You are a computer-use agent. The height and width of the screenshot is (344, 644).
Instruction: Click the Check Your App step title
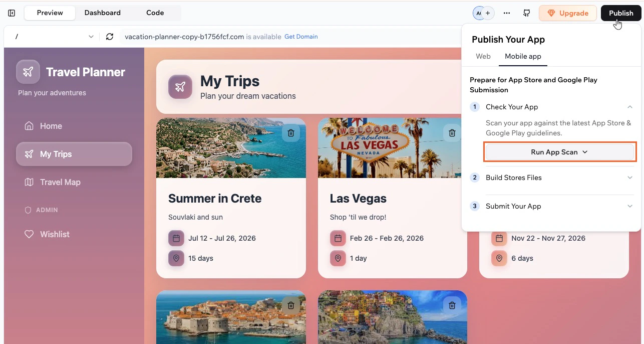[512, 107]
